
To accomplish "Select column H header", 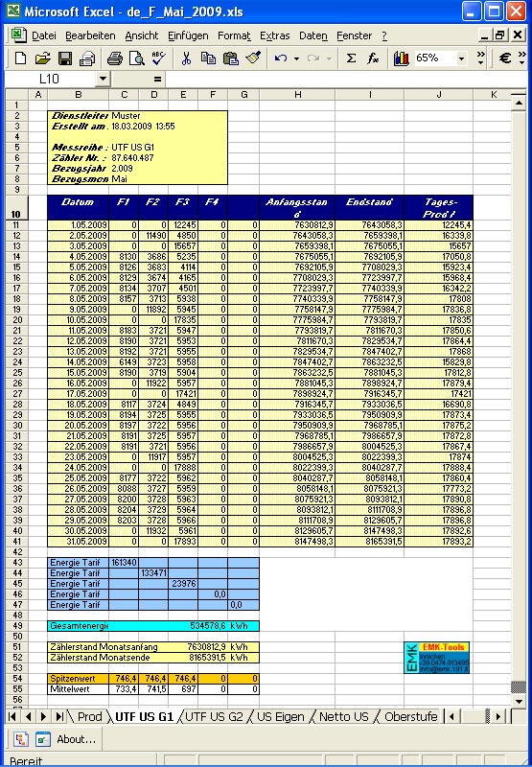I will coord(297,95).
